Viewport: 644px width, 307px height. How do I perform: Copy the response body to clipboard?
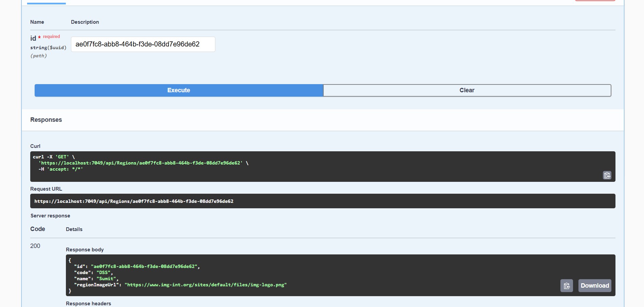tap(566, 286)
